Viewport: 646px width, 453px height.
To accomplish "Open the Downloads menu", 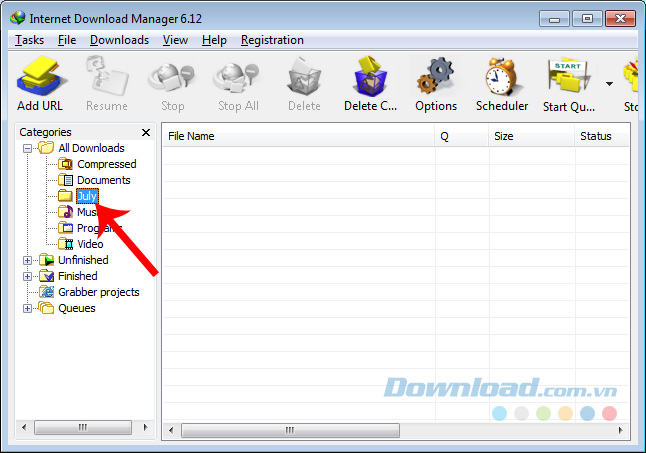I will click(x=119, y=40).
